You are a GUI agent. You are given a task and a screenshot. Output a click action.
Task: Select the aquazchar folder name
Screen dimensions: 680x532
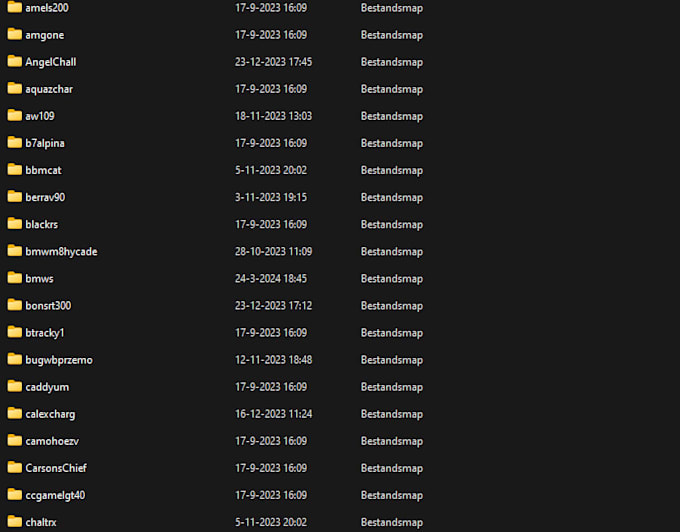point(49,89)
